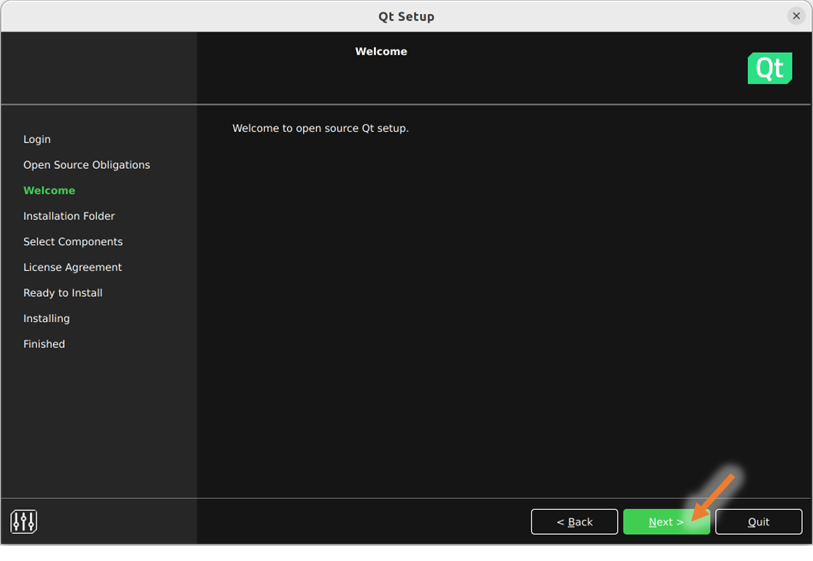813x561 pixels.
Task: Select the Installation Folder step
Action: pyautogui.click(x=69, y=216)
